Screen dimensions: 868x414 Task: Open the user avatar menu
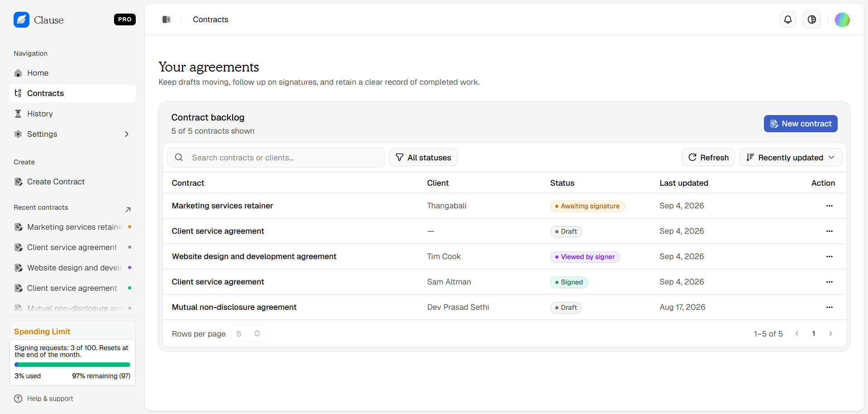point(842,19)
